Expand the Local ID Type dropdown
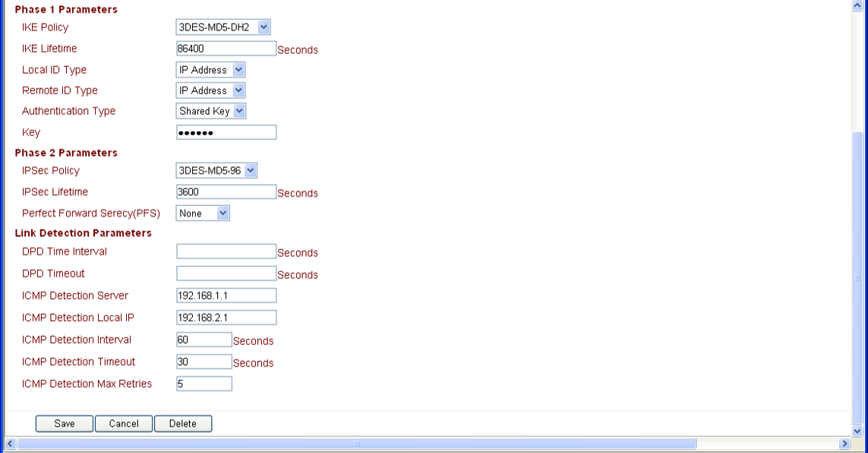 pyautogui.click(x=210, y=70)
